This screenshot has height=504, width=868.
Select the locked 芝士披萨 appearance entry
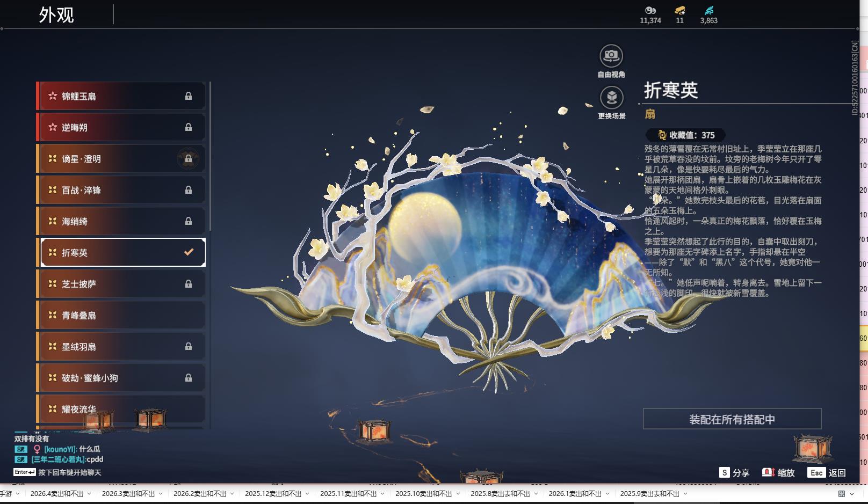pos(120,284)
